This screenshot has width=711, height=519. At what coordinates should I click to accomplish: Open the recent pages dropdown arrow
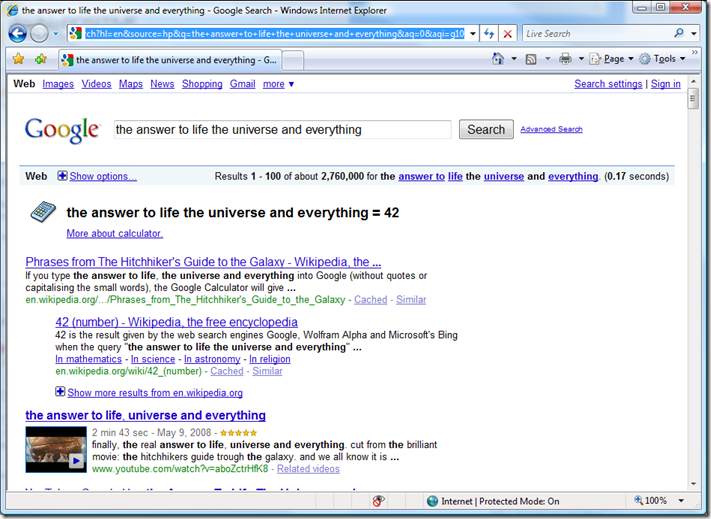(x=55, y=34)
